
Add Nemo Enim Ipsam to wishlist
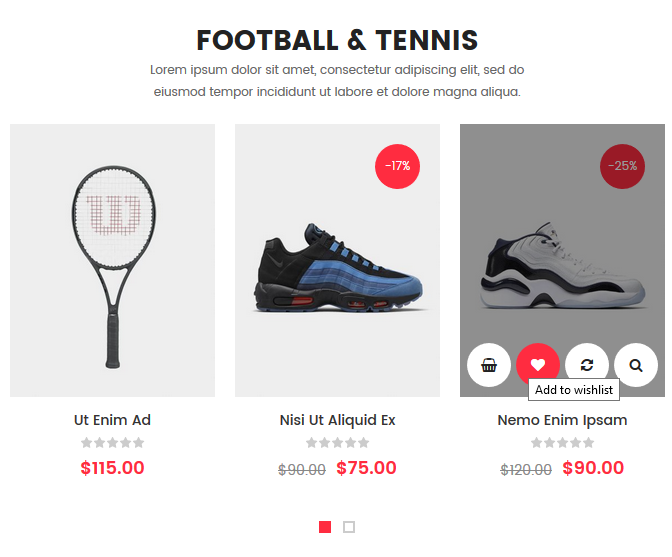(538, 365)
